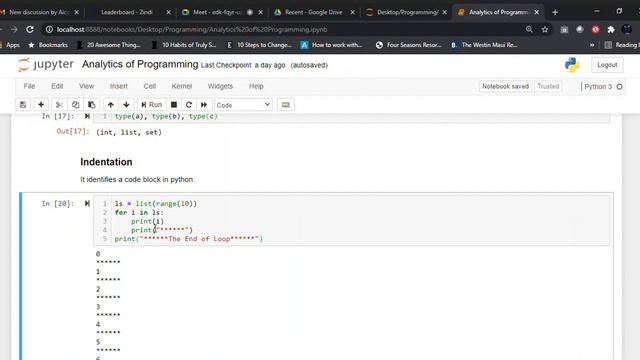The image size is (640, 360).
Task: Open the command palette keyboard icon
Action: click(286, 105)
